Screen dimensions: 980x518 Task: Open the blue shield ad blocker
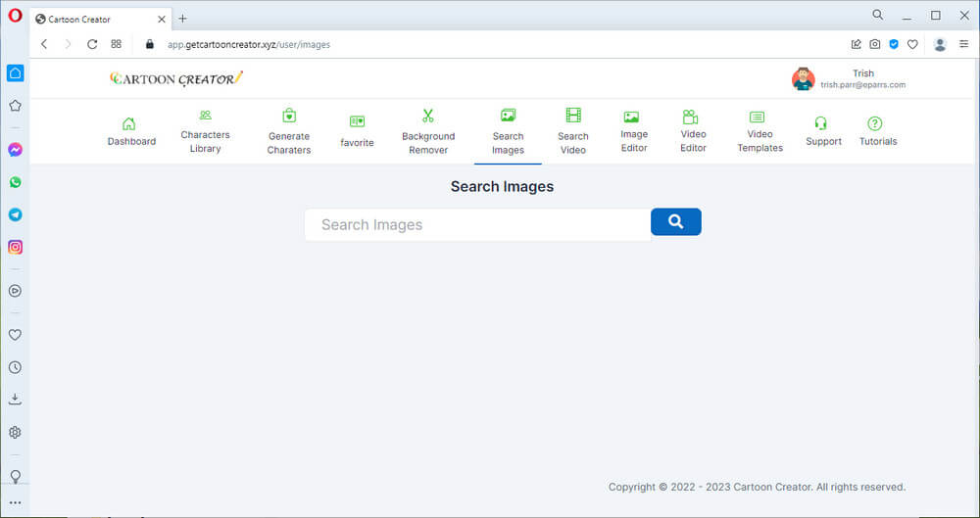[x=894, y=44]
